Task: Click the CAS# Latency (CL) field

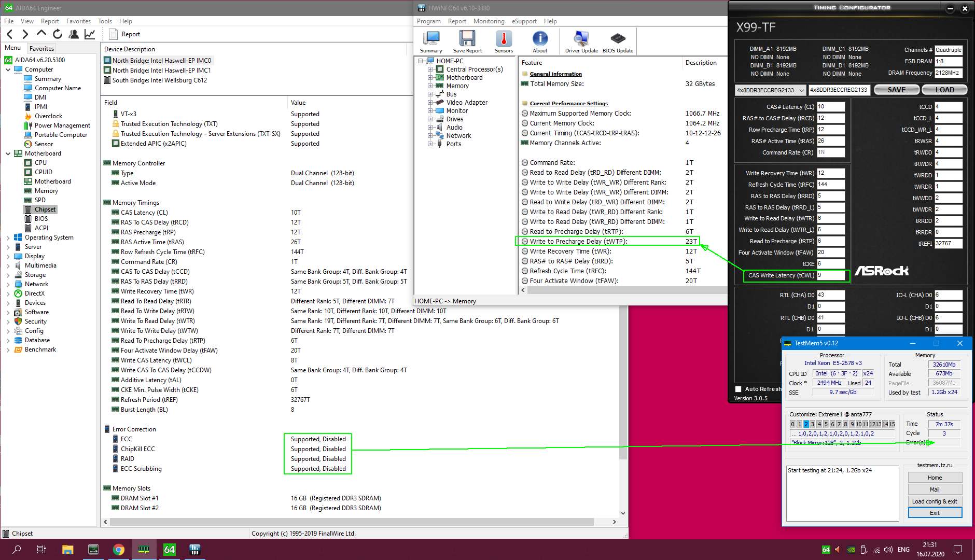Action: (x=830, y=107)
